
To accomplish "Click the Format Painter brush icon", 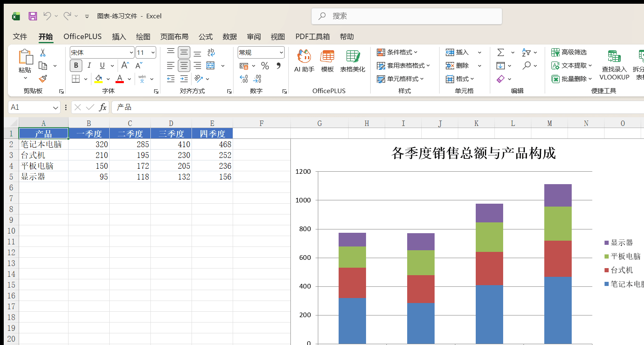I will click(x=43, y=79).
